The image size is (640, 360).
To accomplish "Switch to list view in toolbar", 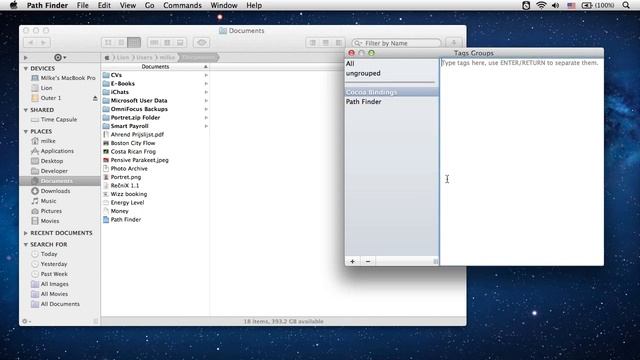I will click(x=121, y=42).
